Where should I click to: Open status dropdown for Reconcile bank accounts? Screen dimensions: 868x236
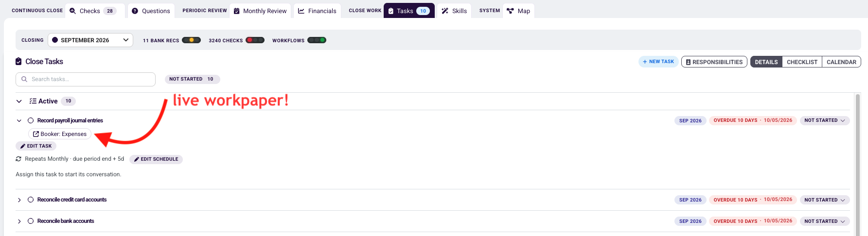tap(825, 221)
